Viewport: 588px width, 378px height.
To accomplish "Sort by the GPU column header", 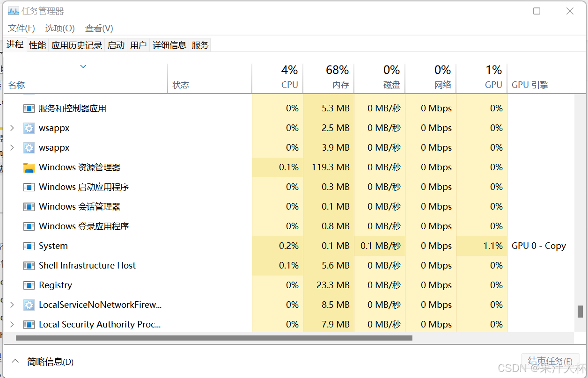I will (x=482, y=79).
